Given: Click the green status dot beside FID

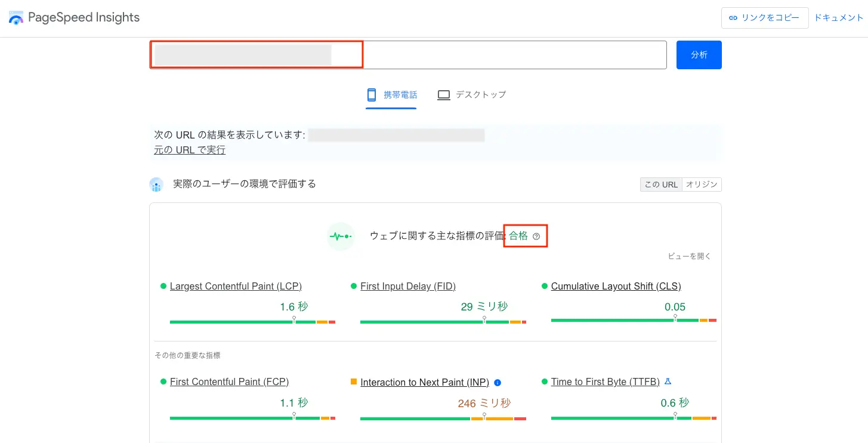Looking at the screenshot, I should pyautogui.click(x=354, y=286).
